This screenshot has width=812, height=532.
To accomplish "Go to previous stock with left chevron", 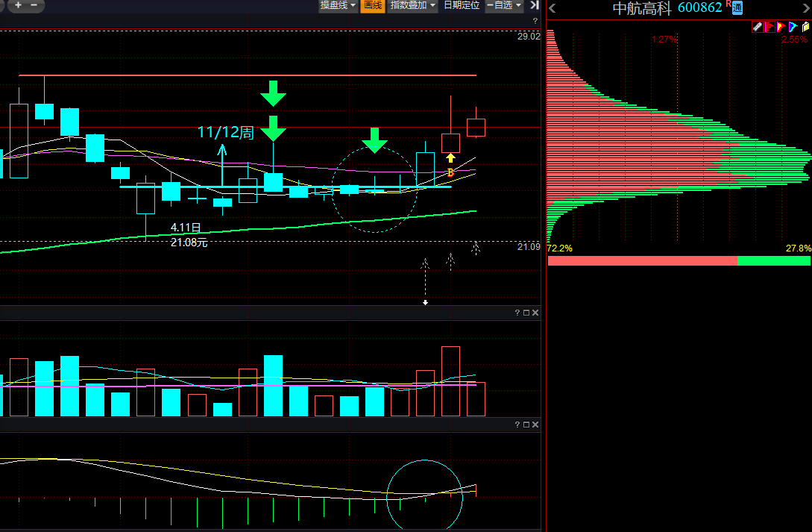I will 552,8.
